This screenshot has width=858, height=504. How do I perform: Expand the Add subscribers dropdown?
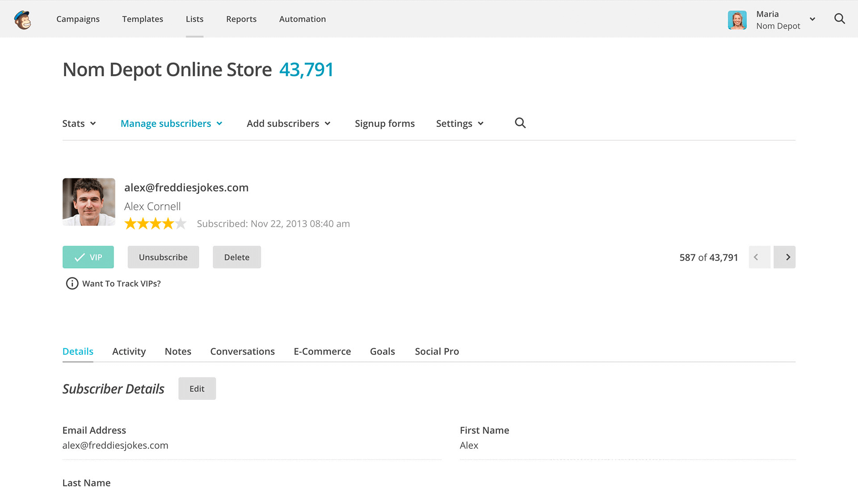[x=289, y=124]
